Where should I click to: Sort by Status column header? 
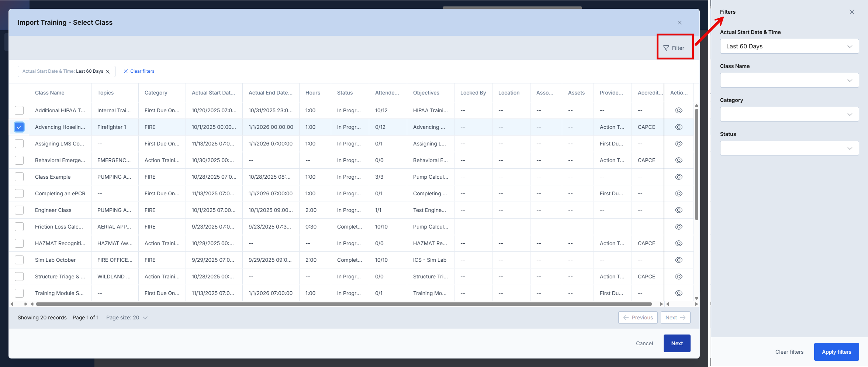point(345,93)
